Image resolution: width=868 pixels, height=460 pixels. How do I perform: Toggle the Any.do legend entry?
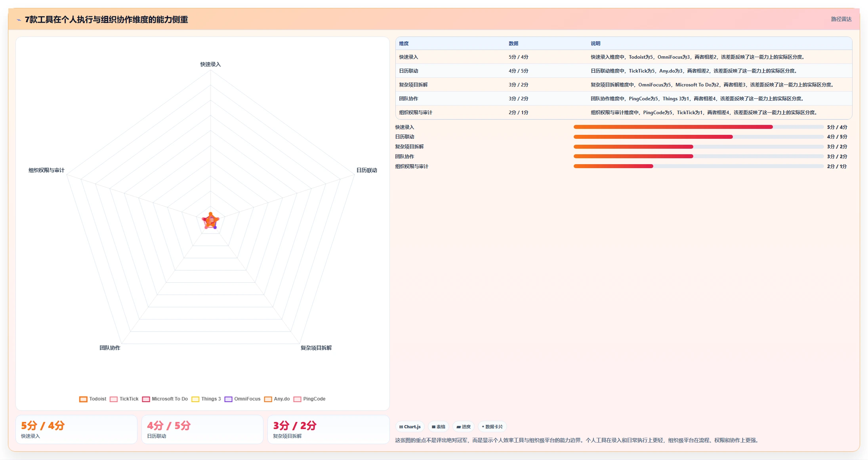277,399
